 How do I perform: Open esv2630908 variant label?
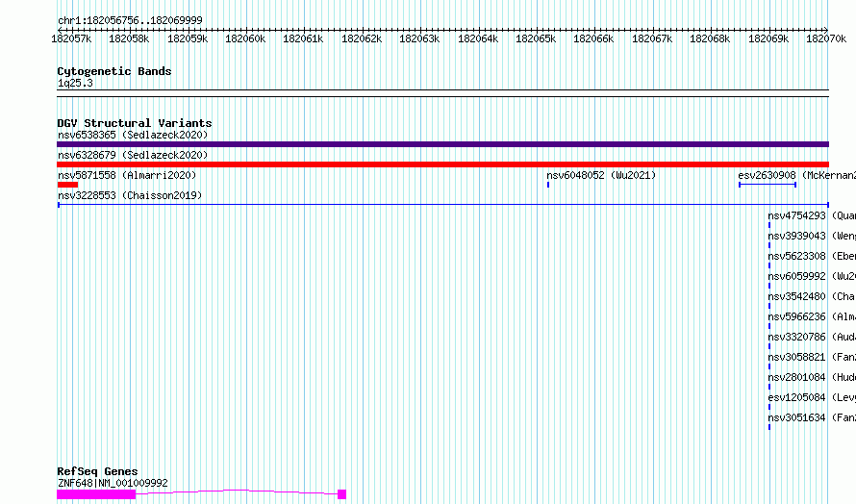point(796,175)
